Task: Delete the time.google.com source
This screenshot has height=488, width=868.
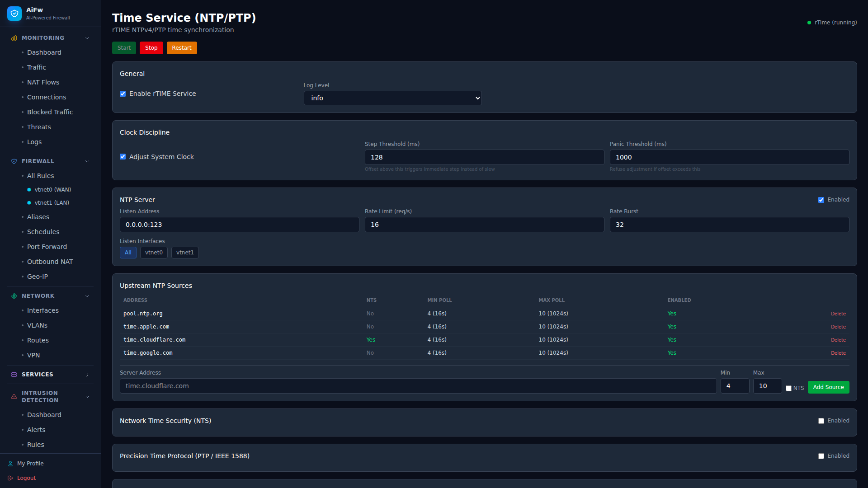Action: pos(838,353)
